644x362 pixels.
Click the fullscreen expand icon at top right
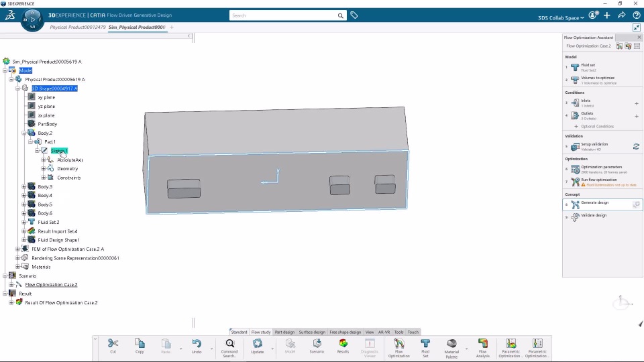[x=637, y=27]
